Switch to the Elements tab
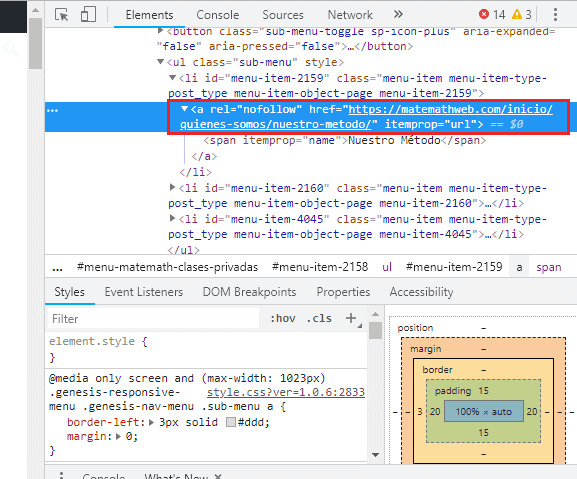 pos(149,15)
